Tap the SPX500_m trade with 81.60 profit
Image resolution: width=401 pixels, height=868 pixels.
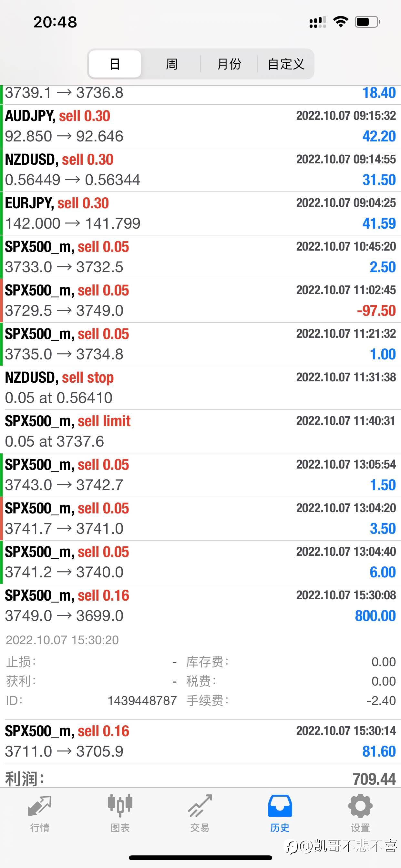[200, 741]
